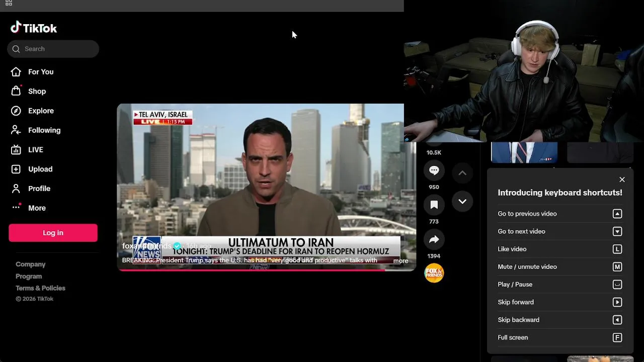Focus the Search input field
The image size is (644, 362).
click(x=53, y=49)
